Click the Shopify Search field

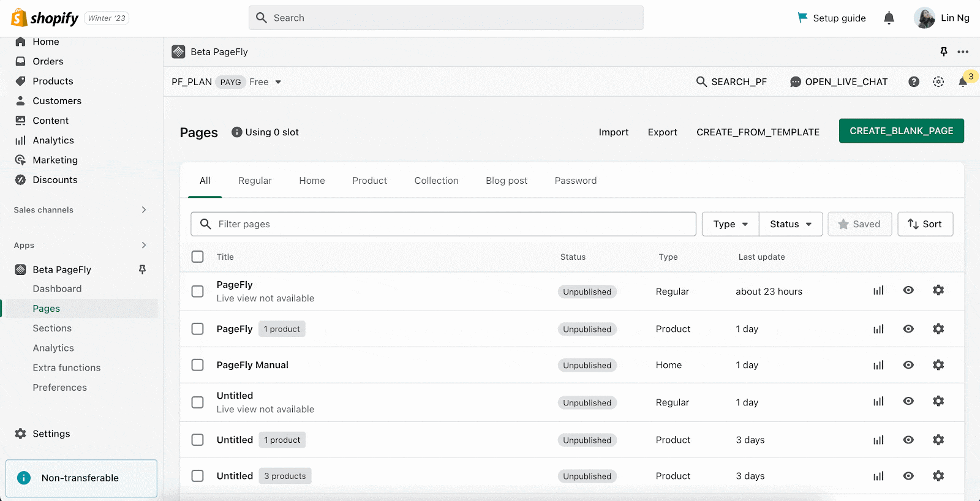pos(446,18)
